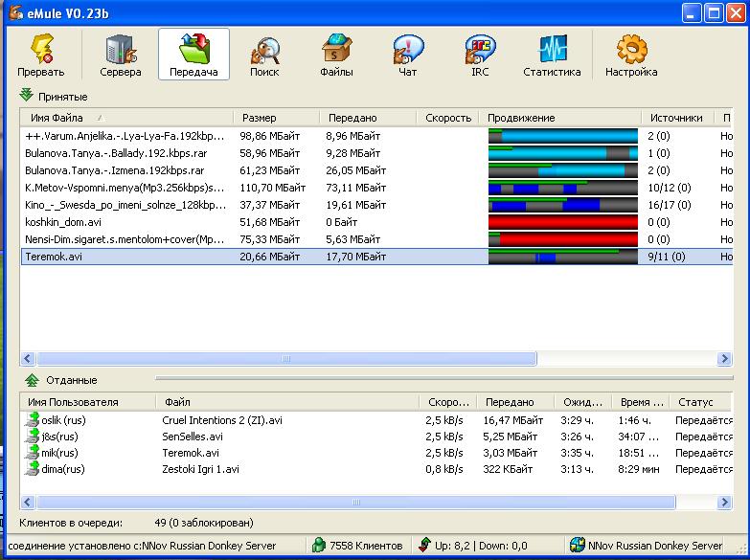The image size is (750, 560).
Task: Click 7558 Клиентов status bar text
Action: tap(366, 546)
